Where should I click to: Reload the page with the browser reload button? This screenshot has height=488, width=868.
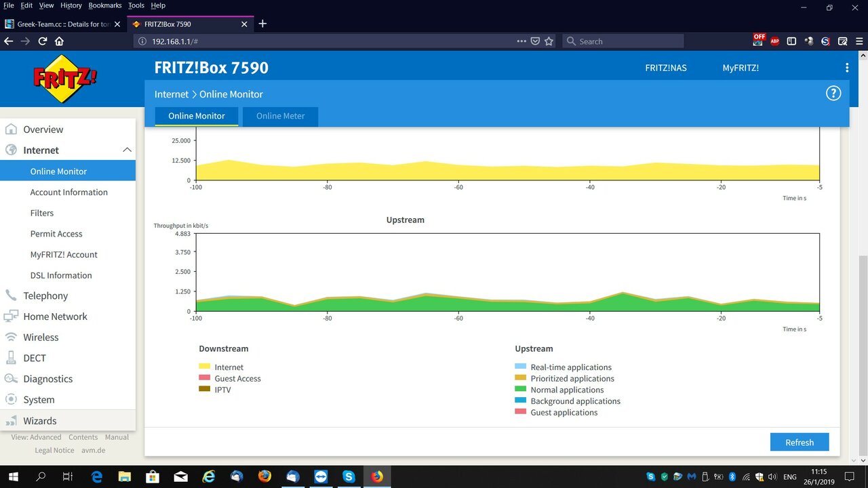tap(42, 41)
